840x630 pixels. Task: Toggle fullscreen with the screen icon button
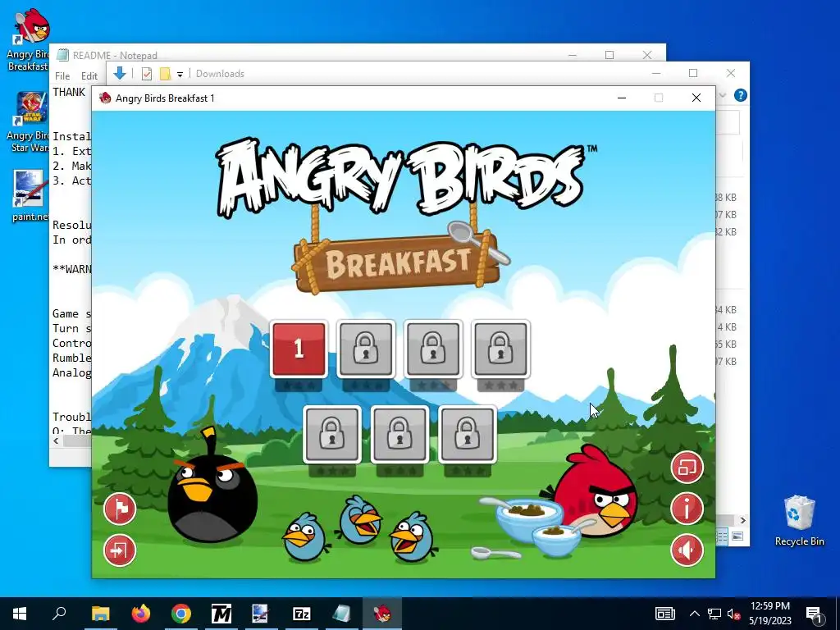[x=687, y=467]
